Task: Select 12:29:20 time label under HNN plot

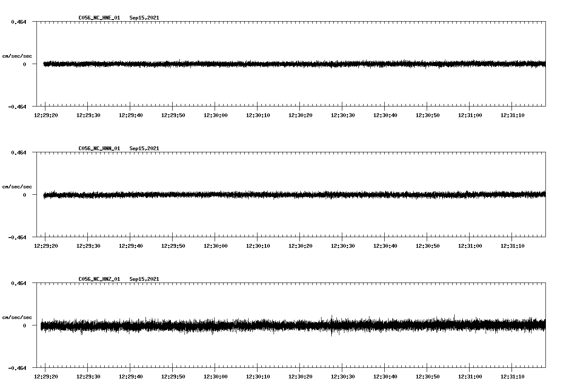Action: pos(46,246)
